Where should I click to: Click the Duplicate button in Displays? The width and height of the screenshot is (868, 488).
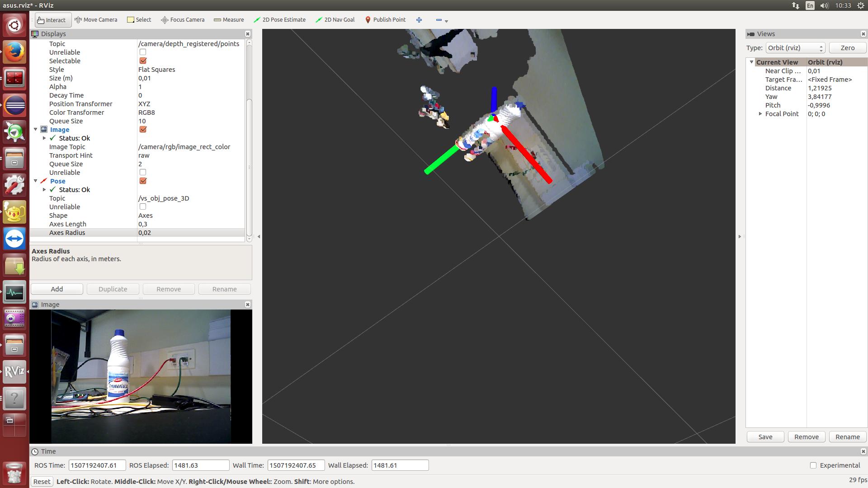click(113, 288)
